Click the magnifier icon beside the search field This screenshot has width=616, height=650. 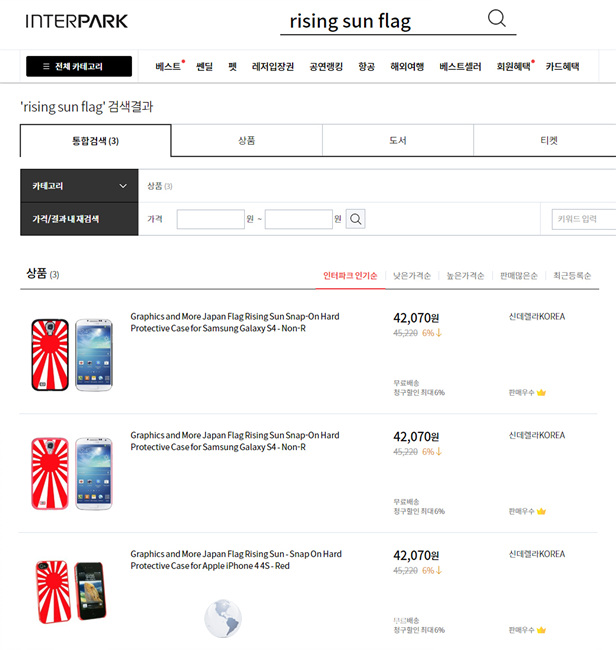tap(496, 18)
